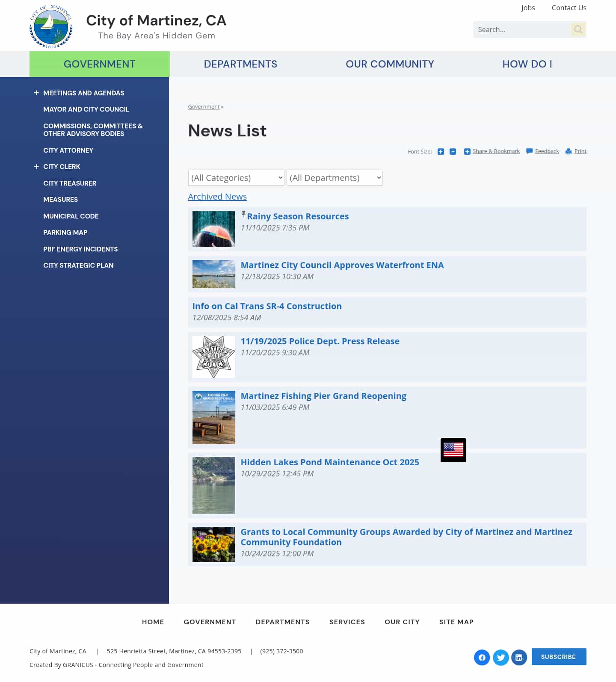Click the Subscribe button
Screen dimensions: 616x682
559,657
